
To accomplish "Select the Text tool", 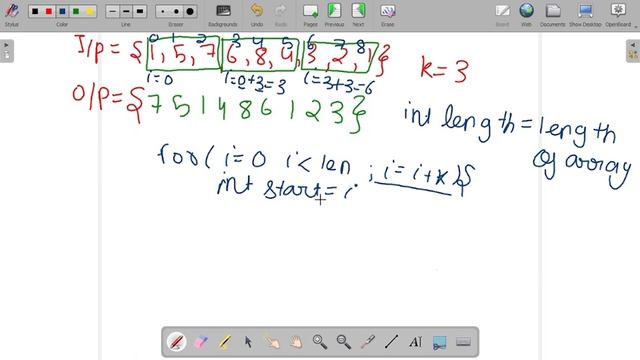I will (416, 342).
